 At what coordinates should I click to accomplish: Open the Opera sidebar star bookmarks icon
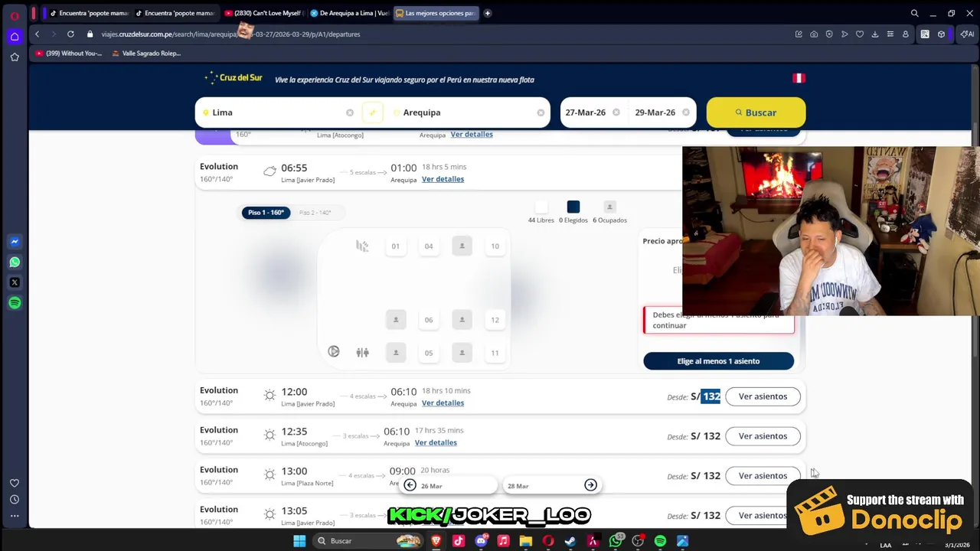point(15,57)
